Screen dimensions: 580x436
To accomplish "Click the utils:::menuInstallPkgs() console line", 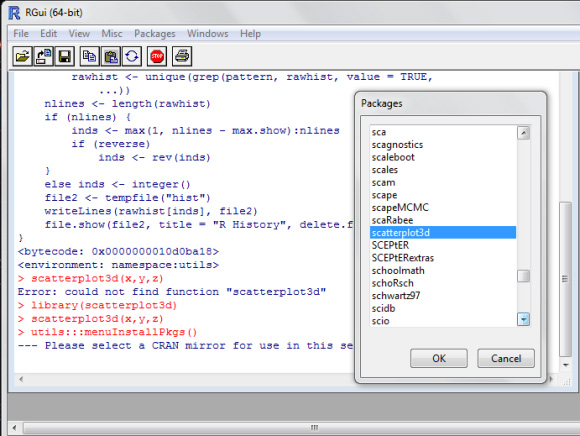I will pyautogui.click(x=108, y=332).
